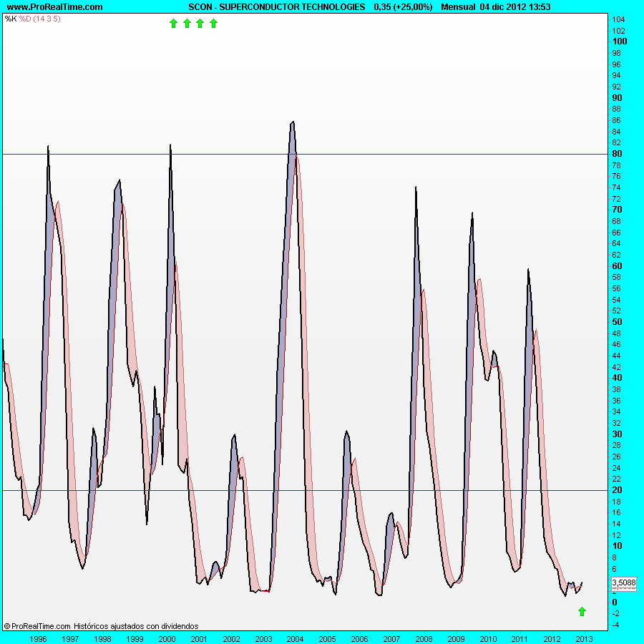Screen dimensions: 644x644
Task: Click the 2008 year label on the time axis
Action: 424,639
